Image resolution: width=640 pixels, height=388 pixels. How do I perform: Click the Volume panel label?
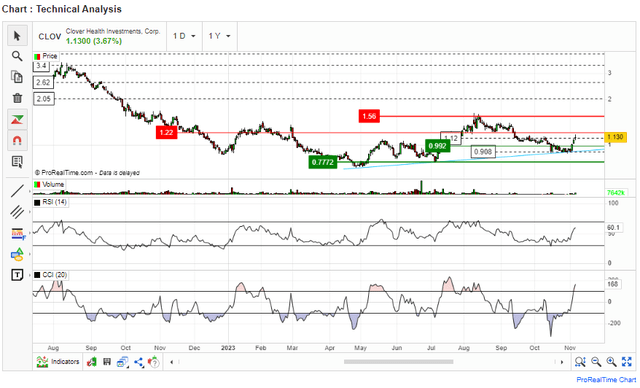49,185
